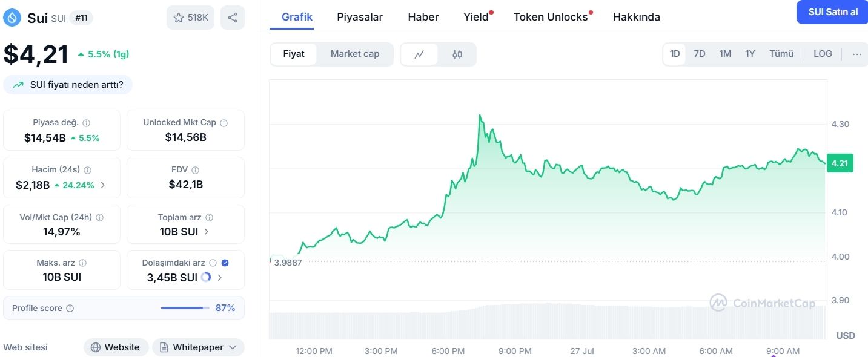Click the Profile score info icon
This screenshot has height=357, width=868.
(x=70, y=309)
